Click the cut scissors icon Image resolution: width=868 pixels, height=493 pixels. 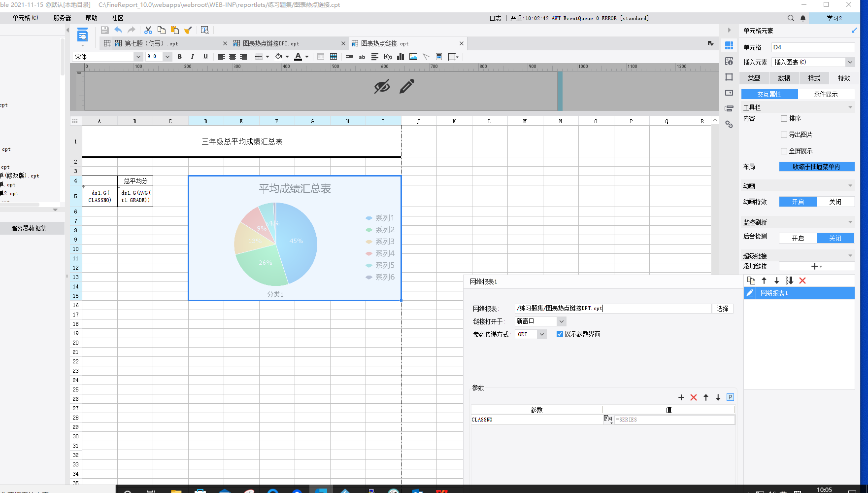148,30
